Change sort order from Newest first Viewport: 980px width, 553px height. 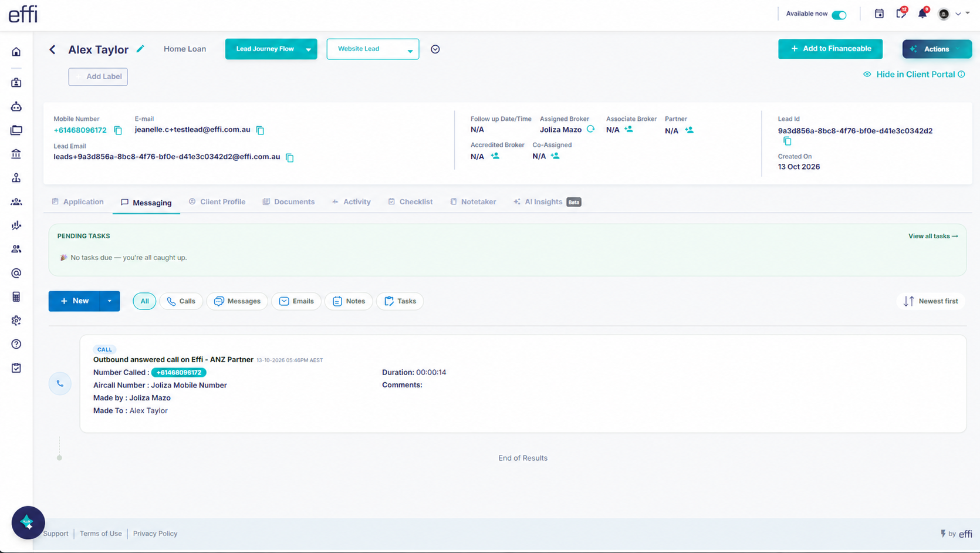931,301
